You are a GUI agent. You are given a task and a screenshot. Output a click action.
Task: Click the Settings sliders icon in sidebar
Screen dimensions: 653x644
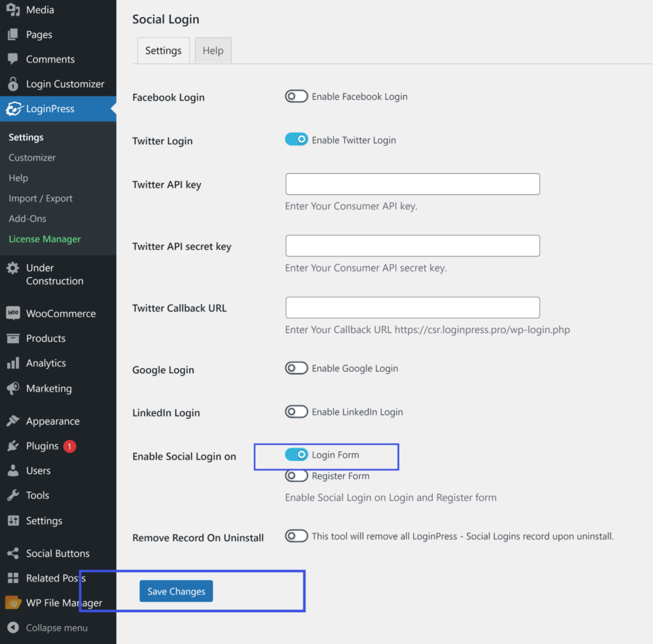[x=13, y=520]
